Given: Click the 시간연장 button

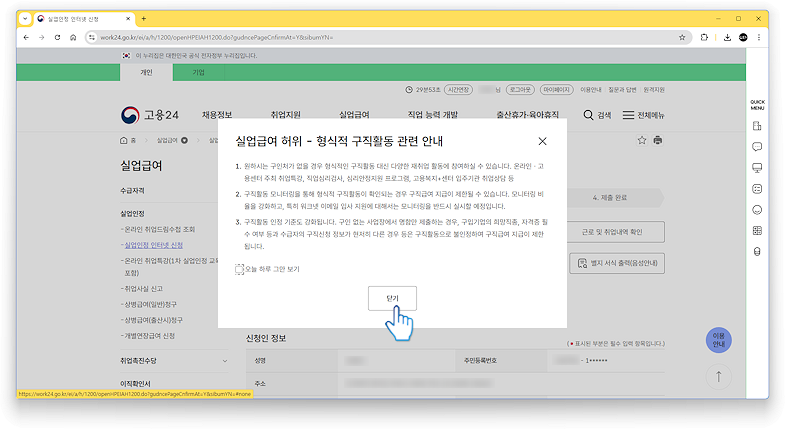Looking at the screenshot, I should pos(458,90).
